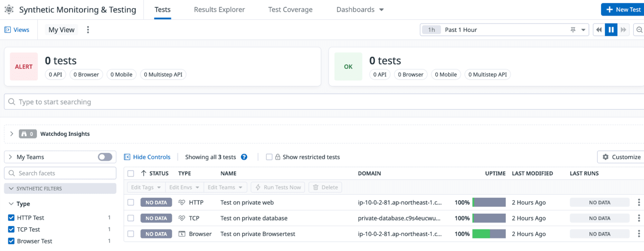Expand the My Teams section
The width and height of the screenshot is (644, 251).
pyautogui.click(x=11, y=157)
